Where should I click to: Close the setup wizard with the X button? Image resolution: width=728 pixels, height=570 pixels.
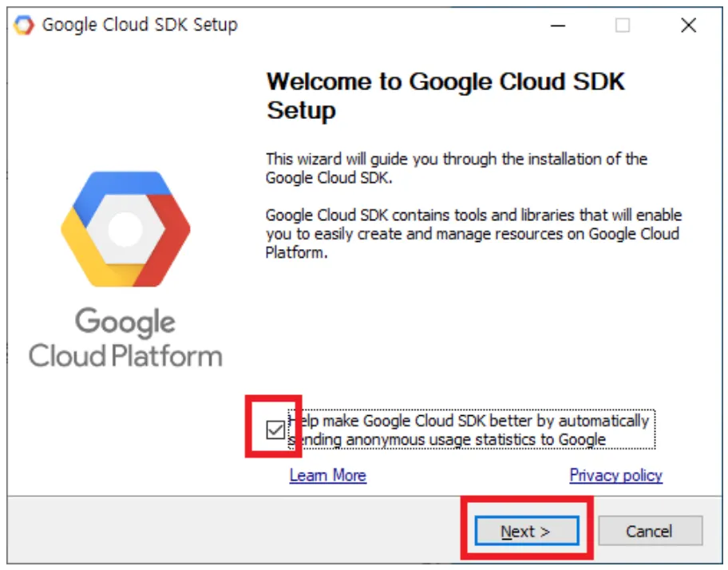click(689, 26)
